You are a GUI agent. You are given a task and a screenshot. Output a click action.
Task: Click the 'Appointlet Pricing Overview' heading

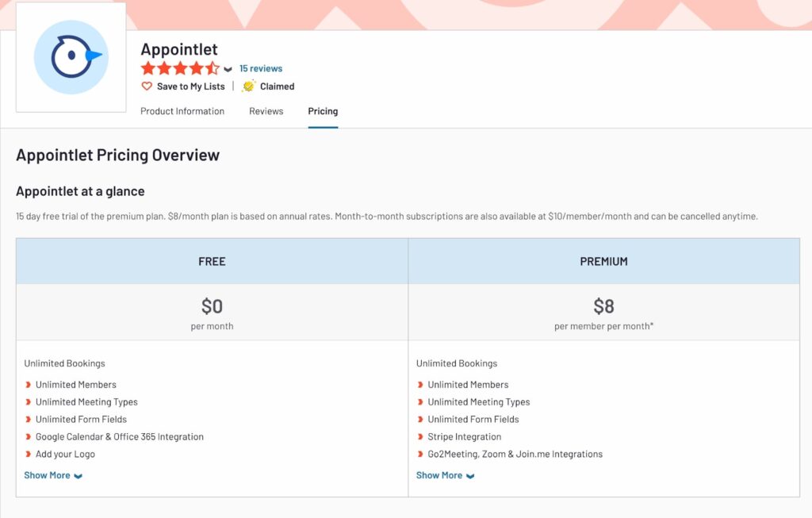coord(117,155)
